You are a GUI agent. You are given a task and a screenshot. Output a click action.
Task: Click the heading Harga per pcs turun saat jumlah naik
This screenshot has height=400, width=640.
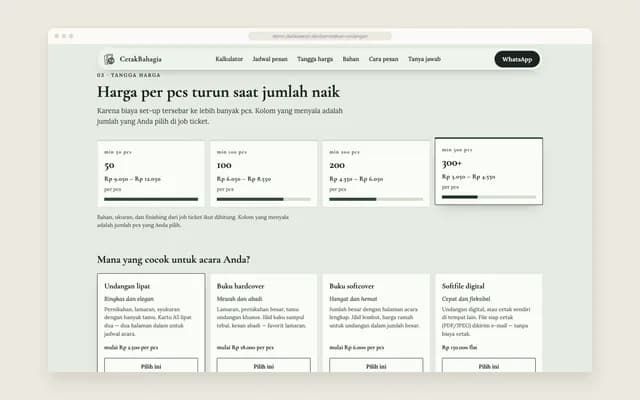[218, 92]
